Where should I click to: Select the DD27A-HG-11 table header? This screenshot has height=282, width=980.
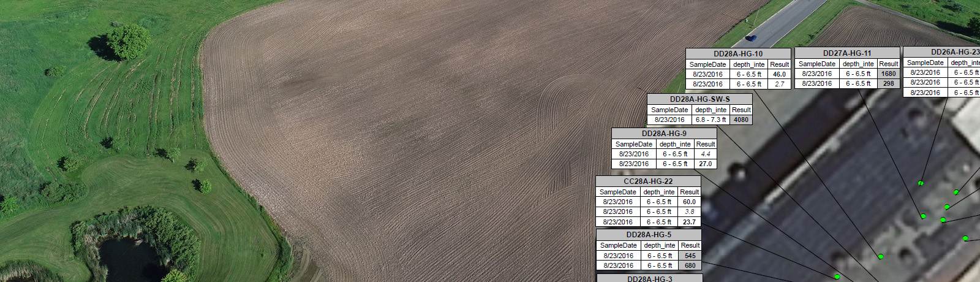pos(847,53)
